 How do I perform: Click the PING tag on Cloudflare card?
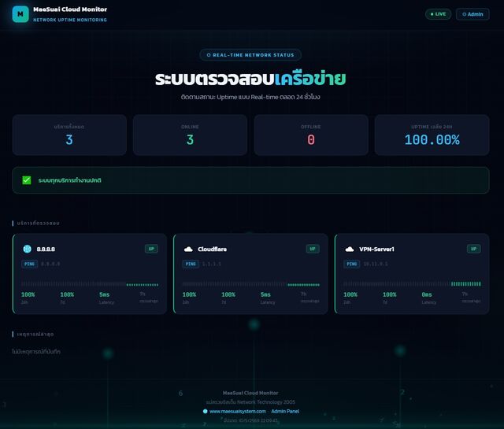click(191, 264)
